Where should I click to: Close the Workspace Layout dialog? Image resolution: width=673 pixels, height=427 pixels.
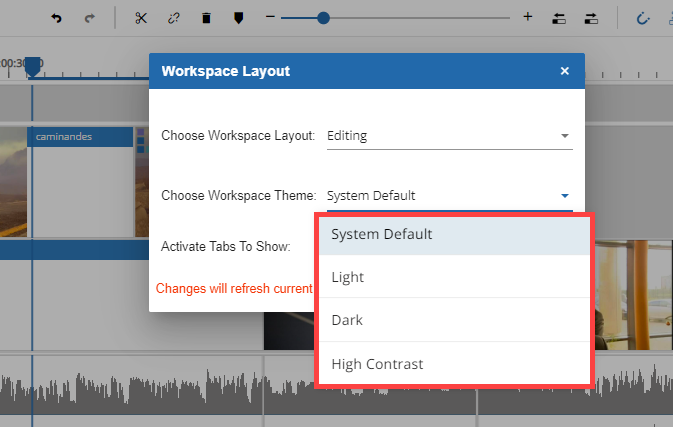point(564,71)
